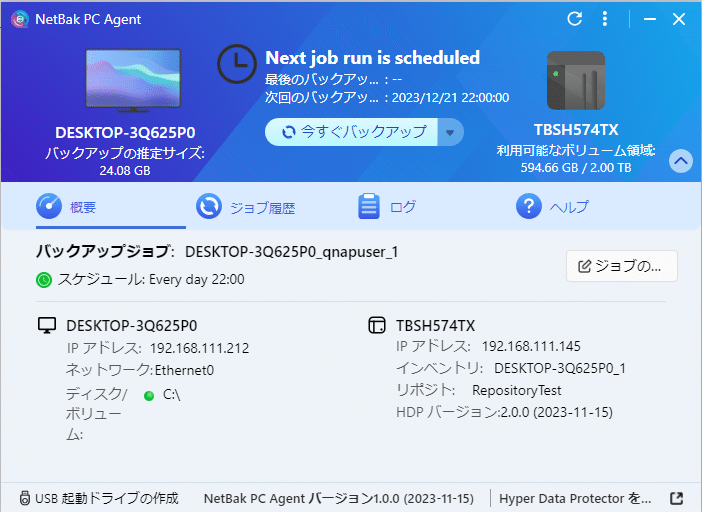Image resolution: width=702 pixels, height=512 pixels.
Task: Click the USB drive icon in footer
Action: (x=25, y=498)
